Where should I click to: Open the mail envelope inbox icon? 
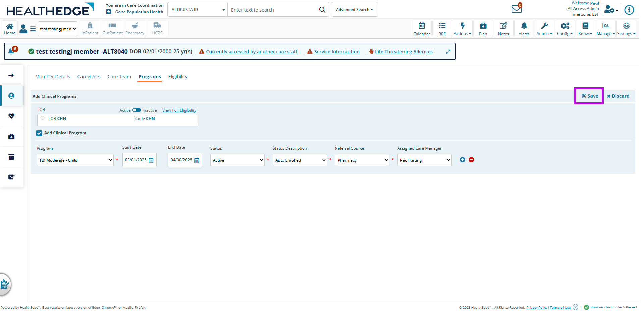pyautogui.click(x=516, y=9)
